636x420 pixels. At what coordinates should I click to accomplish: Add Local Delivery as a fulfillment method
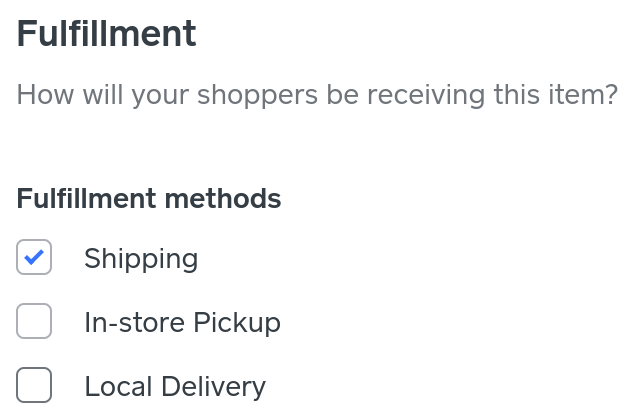tap(34, 386)
